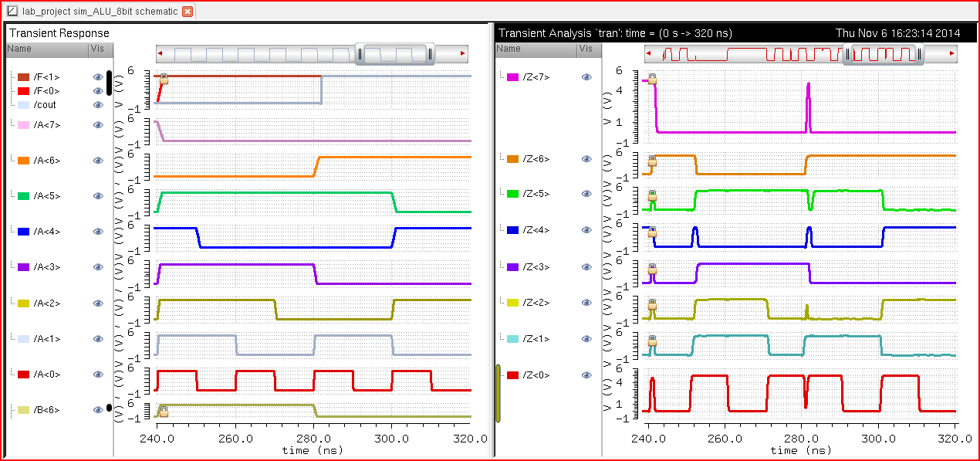980x461 pixels.
Task: Select the /Z<3> signal entry
Action: (x=536, y=267)
